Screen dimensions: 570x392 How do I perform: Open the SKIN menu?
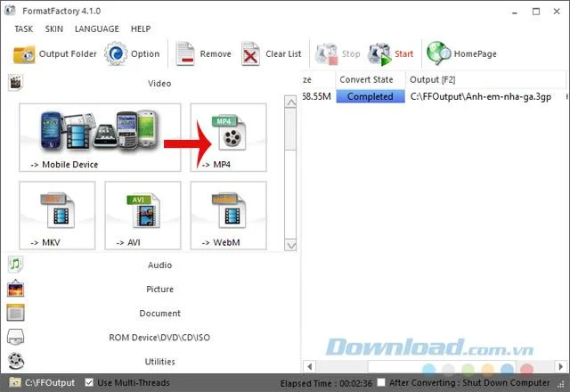click(x=53, y=29)
